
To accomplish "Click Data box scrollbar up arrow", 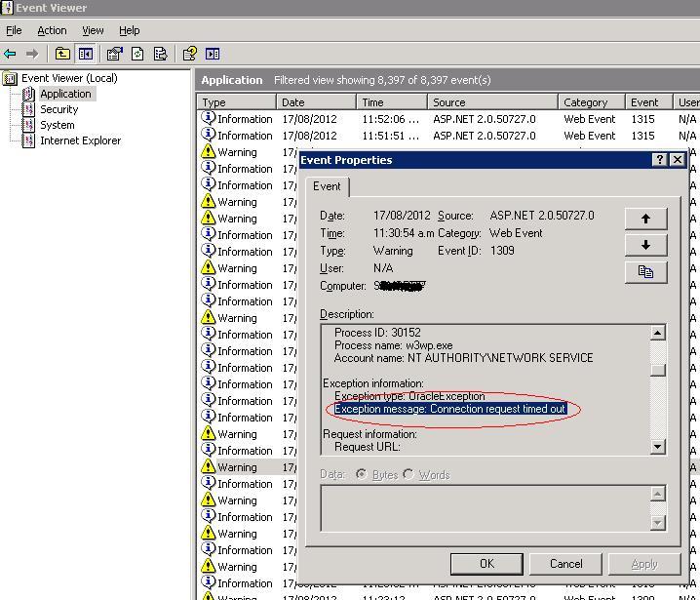I will 658,494.
